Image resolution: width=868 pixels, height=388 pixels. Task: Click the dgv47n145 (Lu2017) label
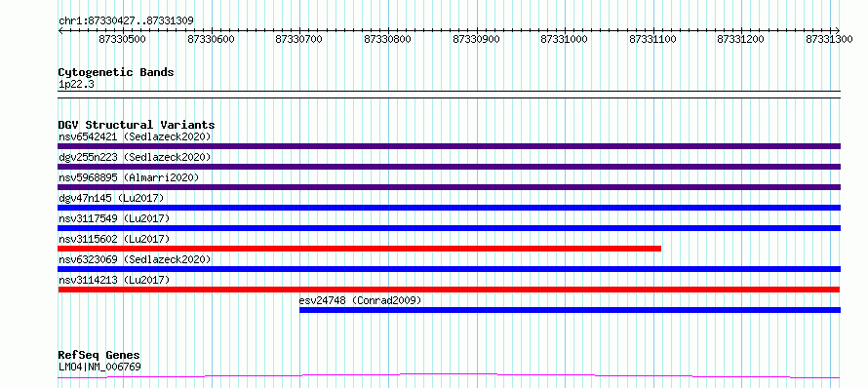[111, 198]
